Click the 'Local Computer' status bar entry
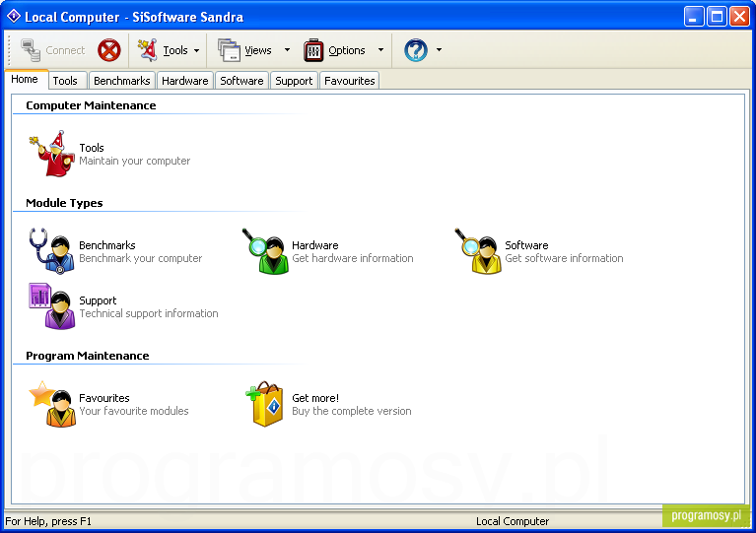Image resolution: width=756 pixels, height=533 pixels. (x=513, y=521)
